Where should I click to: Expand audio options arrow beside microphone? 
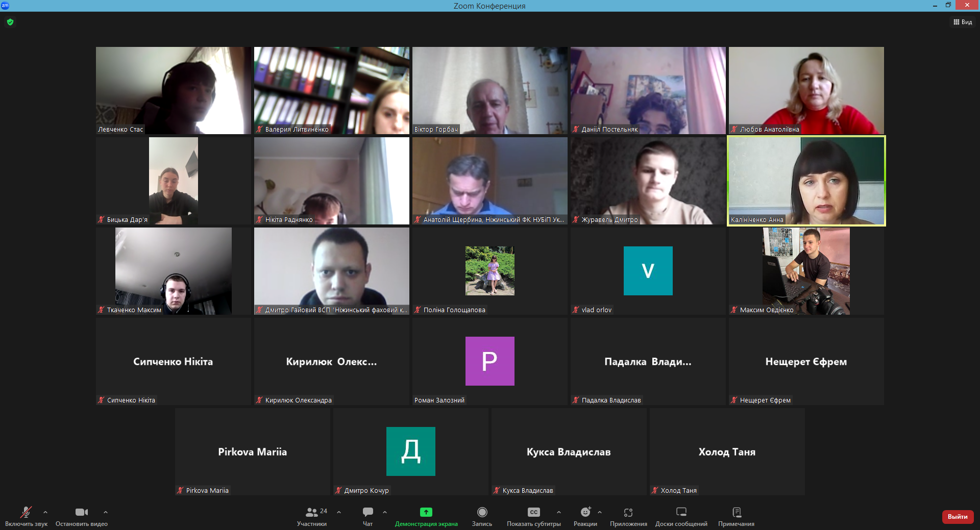(x=45, y=512)
